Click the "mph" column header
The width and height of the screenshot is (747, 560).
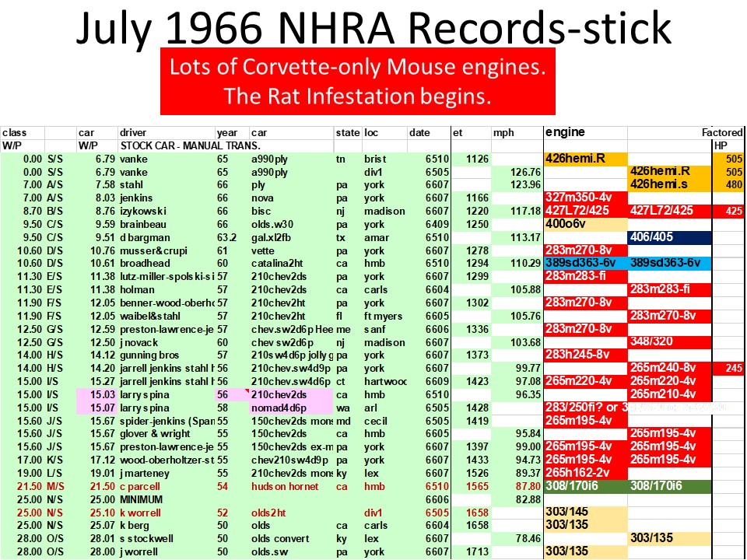pyautogui.click(x=503, y=133)
